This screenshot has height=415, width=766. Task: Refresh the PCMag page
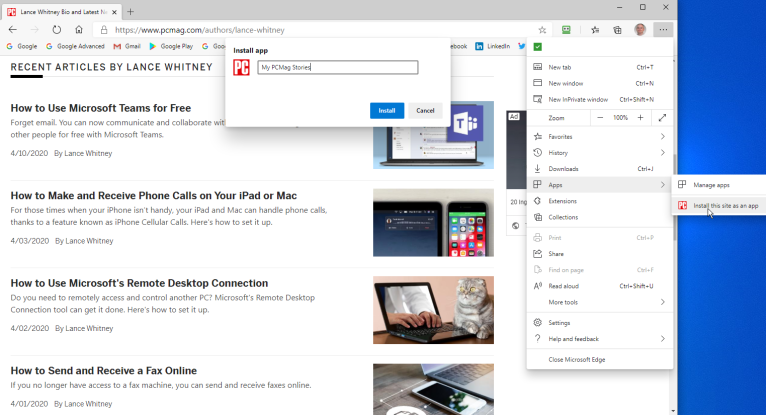[57, 30]
